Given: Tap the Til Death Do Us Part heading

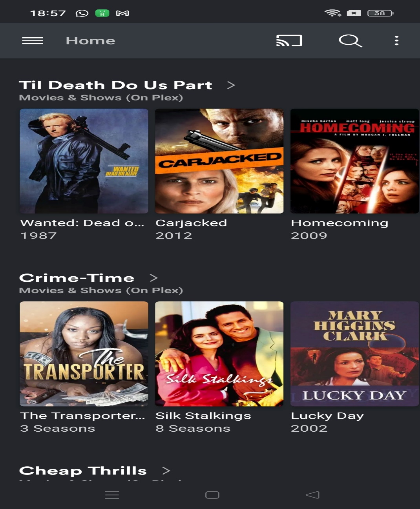Looking at the screenshot, I should point(116,85).
